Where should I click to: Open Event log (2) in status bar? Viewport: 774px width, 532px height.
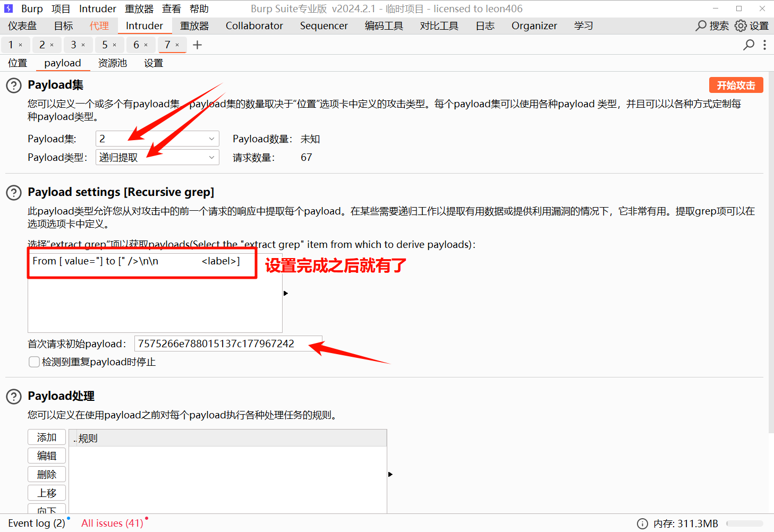pos(37,524)
